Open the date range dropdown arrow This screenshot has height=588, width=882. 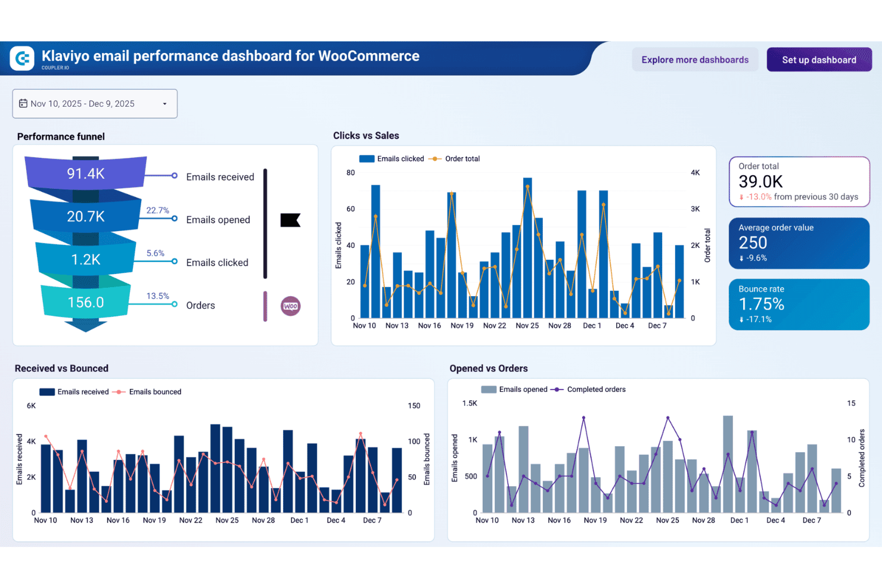pos(165,104)
